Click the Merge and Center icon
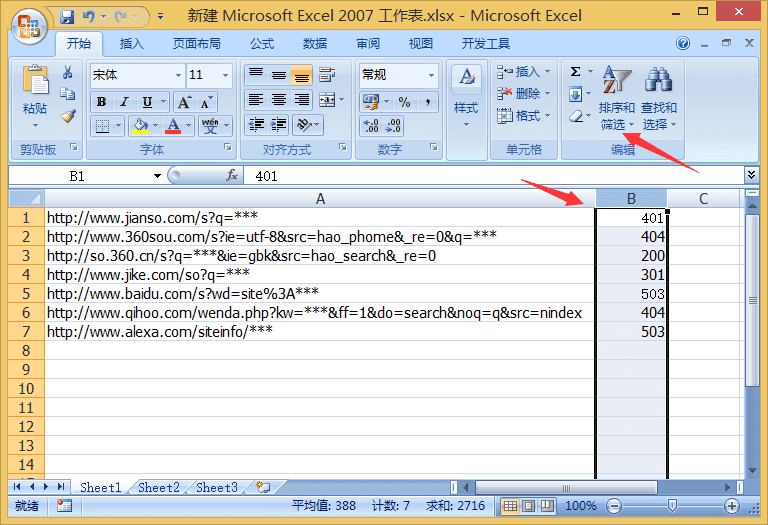This screenshot has height=525, width=768. click(x=328, y=101)
